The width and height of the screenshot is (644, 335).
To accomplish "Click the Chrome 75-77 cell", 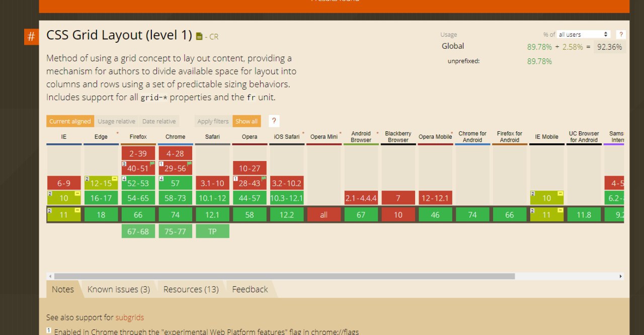I will pyautogui.click(x=175, y=231).
